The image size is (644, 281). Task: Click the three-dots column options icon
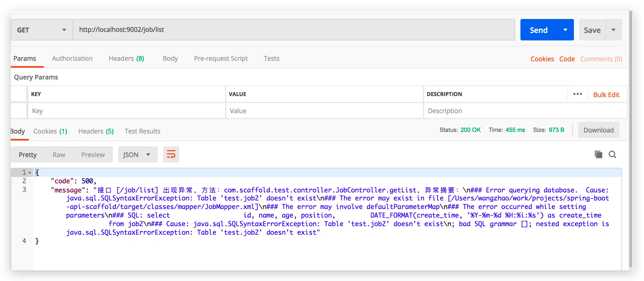coord(577,94)
